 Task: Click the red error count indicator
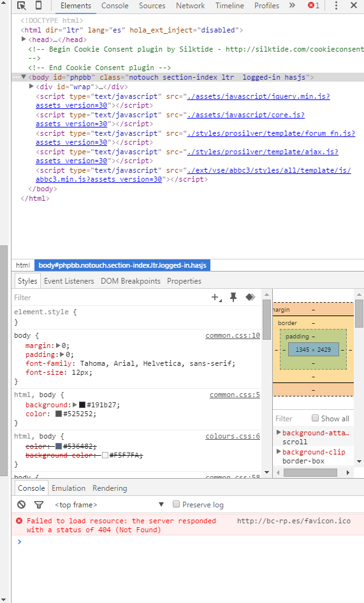[x=314, y=5]
